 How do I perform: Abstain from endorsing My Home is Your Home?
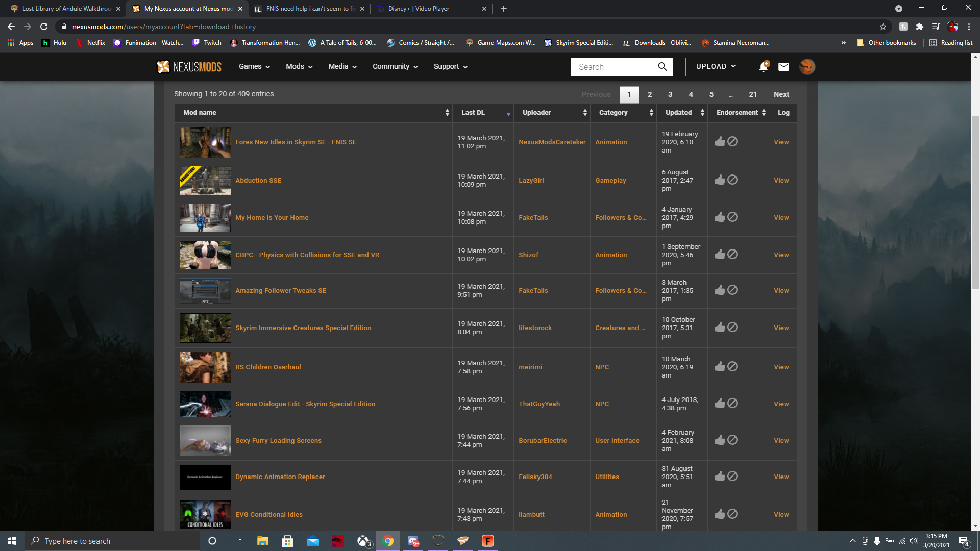[x=732, y=217]
